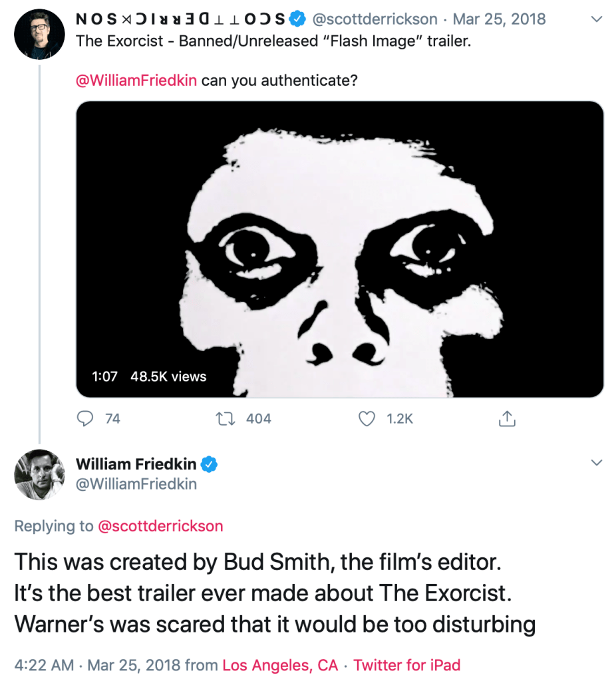Image resolution: width=616 pixels, height=681 pixels.
Task: Open William Friedkin's profile picture
Action: pyautogui.click(x=39, y=474)
